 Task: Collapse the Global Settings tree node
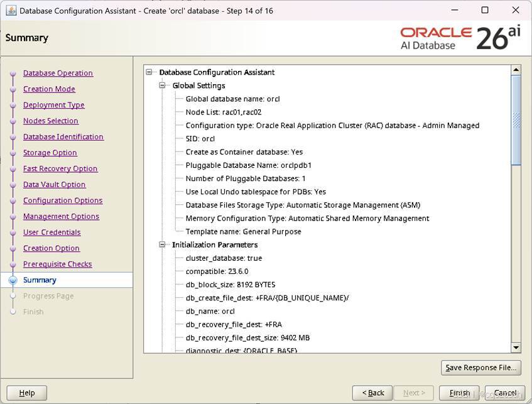(x=162, y=85)
